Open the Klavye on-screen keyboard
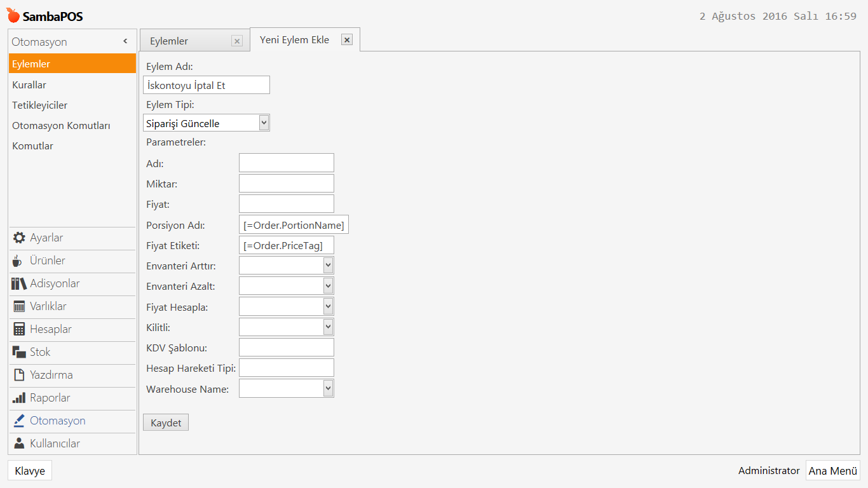 click(x=30, y=470)
